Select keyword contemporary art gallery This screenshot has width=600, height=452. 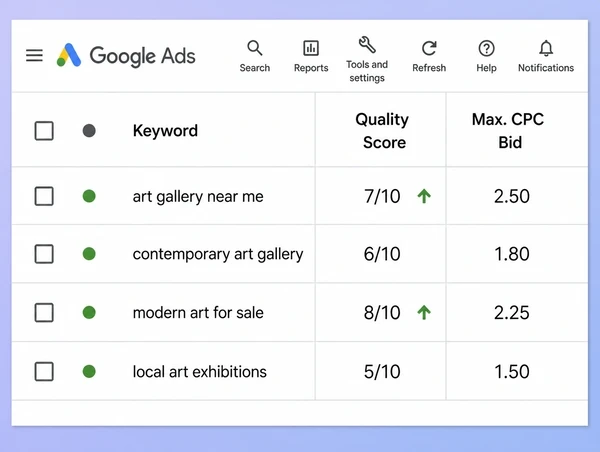[218, 255]
